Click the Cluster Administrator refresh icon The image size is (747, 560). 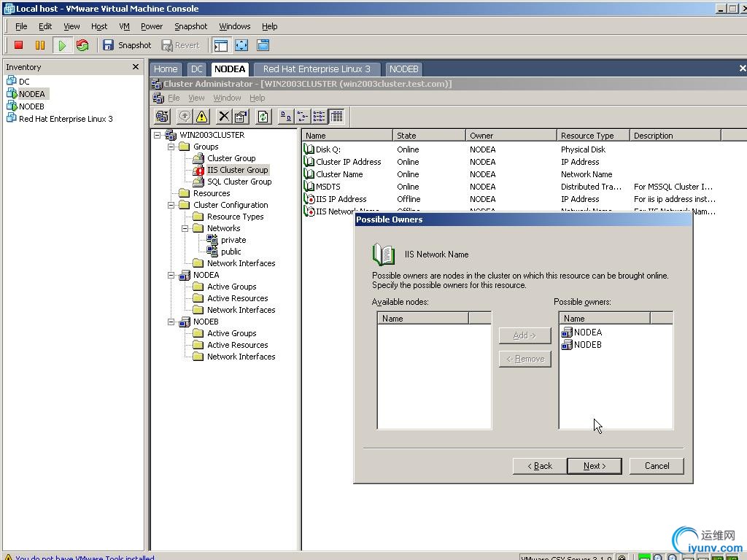click(x=263, y=117)
